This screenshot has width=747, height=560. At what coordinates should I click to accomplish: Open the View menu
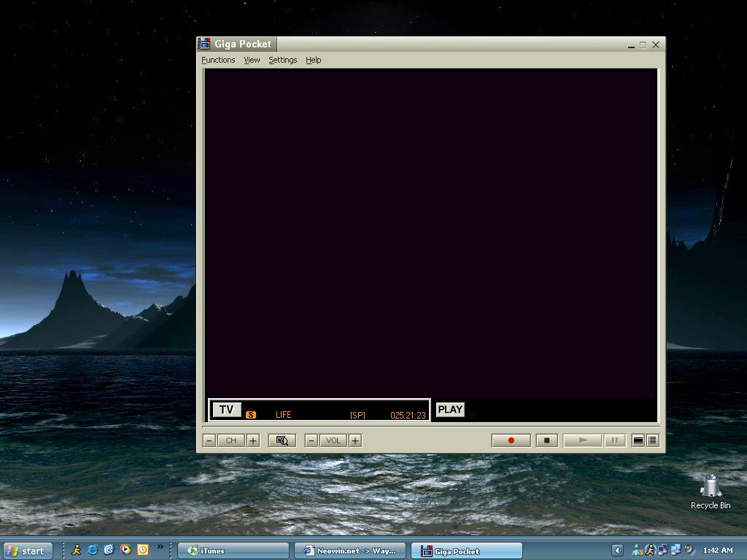pos(252,60)
